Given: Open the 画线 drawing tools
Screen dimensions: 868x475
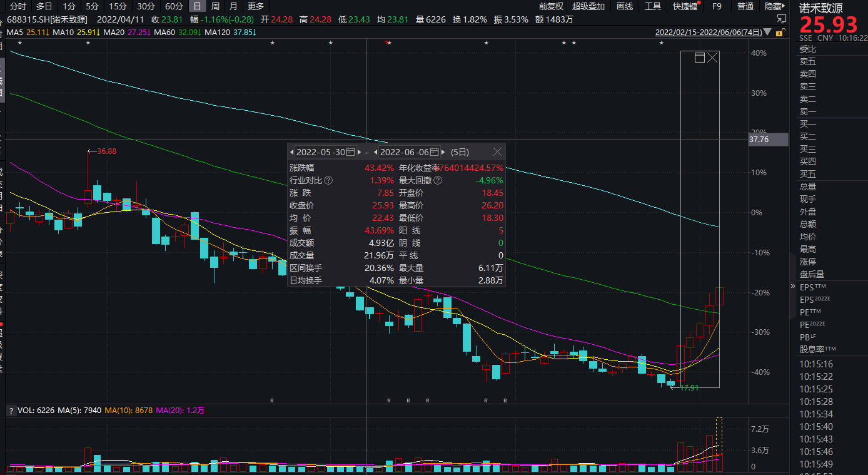Looking at the screenshot, I should coord(625,6).
